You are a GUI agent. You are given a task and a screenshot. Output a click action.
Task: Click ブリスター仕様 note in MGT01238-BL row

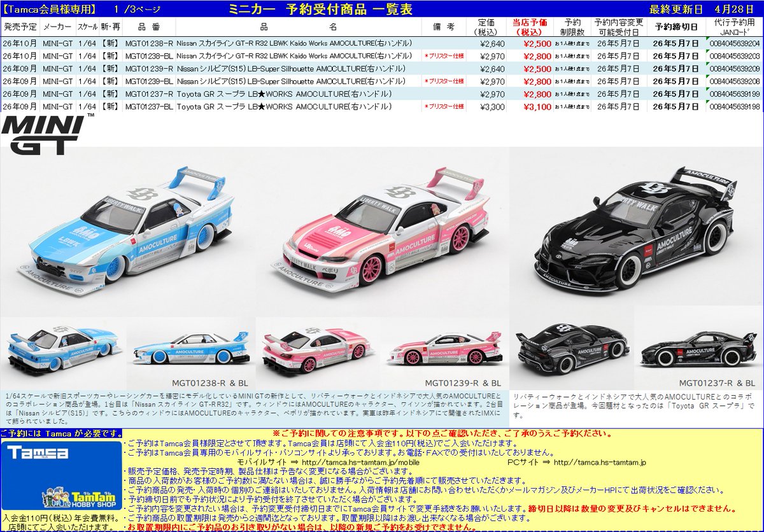coord(444,56)
